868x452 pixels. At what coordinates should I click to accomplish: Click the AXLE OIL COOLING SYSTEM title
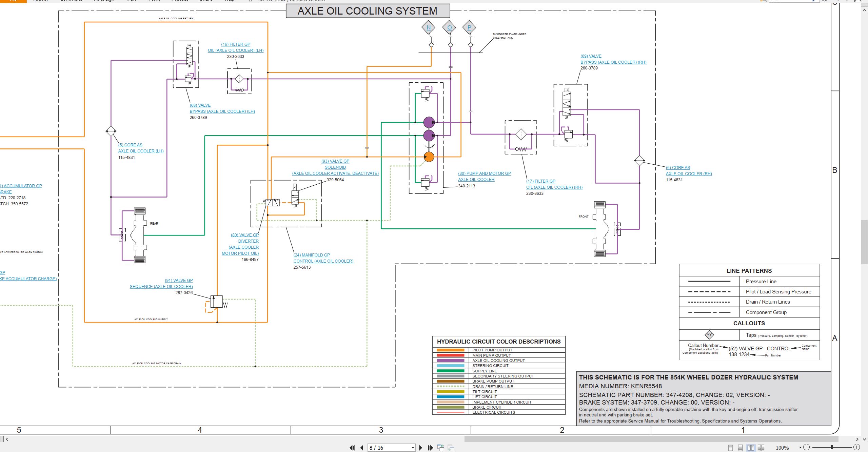(x=368, y=11)
